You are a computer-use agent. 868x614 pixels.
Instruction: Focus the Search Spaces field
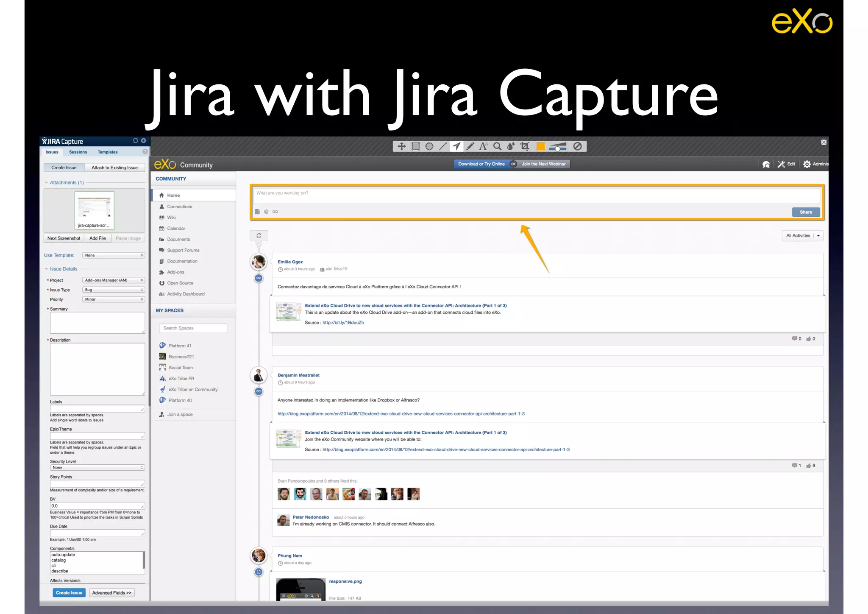coord(193,328)
